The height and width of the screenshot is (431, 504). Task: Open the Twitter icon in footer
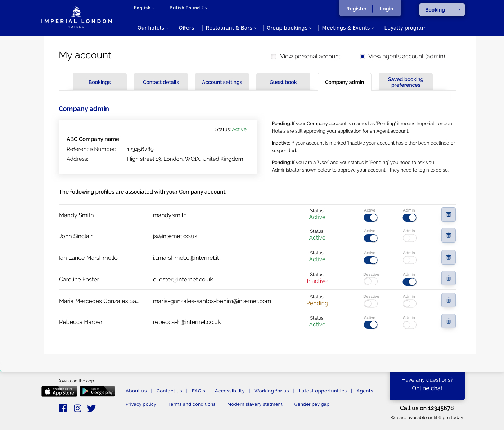[x=91, y=408]
